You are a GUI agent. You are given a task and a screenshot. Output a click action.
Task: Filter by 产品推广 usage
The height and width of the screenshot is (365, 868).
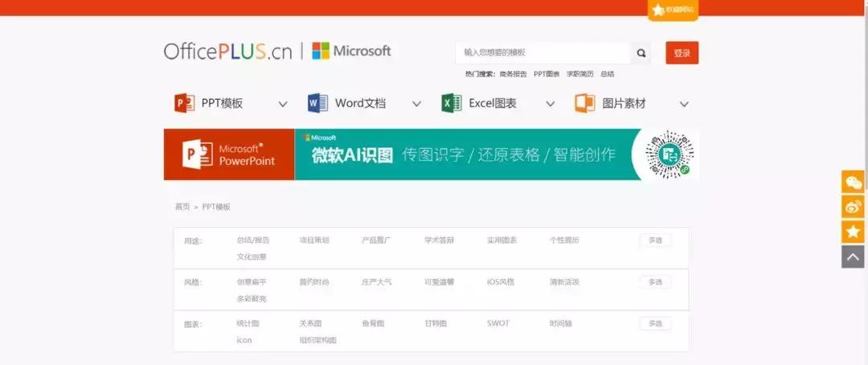(376, 240)
